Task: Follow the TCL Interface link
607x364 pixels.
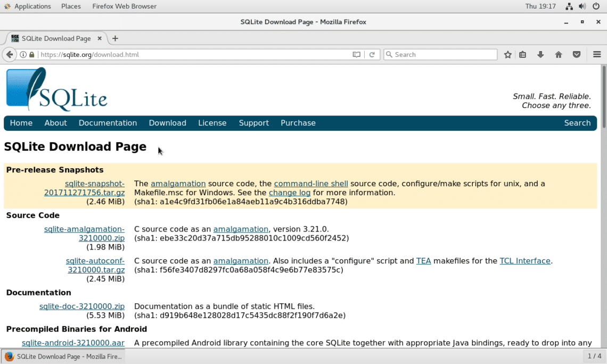Action: tap(524, 261)
